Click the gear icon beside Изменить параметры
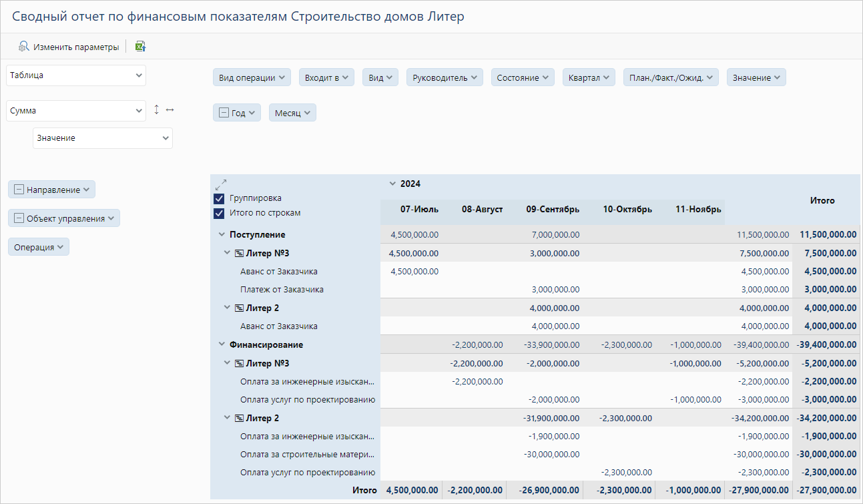Image resolution: width=863 pixels, height=504 pixels. pos(24,47)
